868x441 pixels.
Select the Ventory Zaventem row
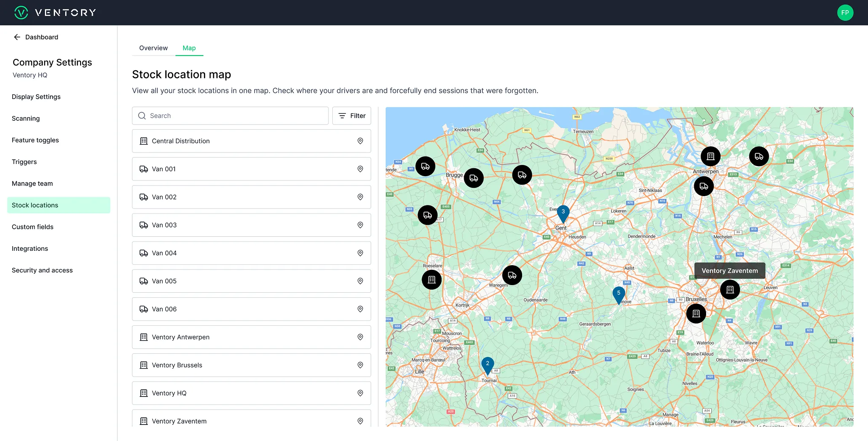click(x=251, y=419)
